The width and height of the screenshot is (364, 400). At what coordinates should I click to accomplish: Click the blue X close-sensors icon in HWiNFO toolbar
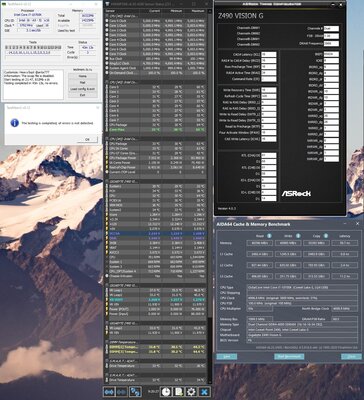[205, 392]
